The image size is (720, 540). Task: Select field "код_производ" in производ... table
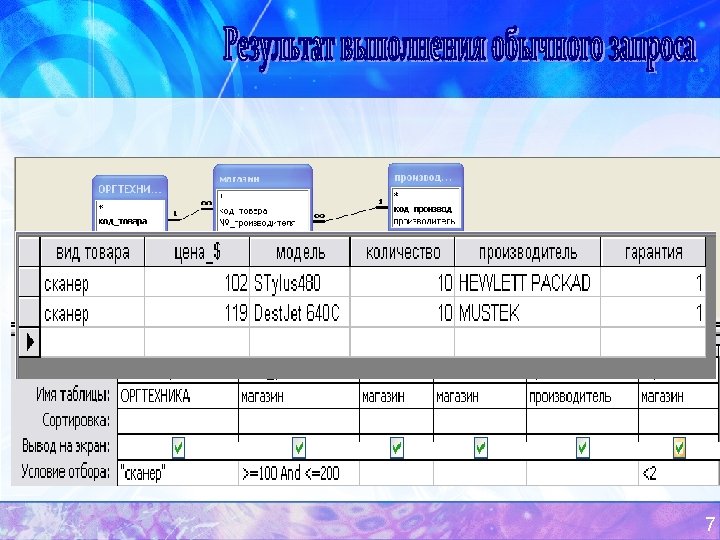coord(423,209)
